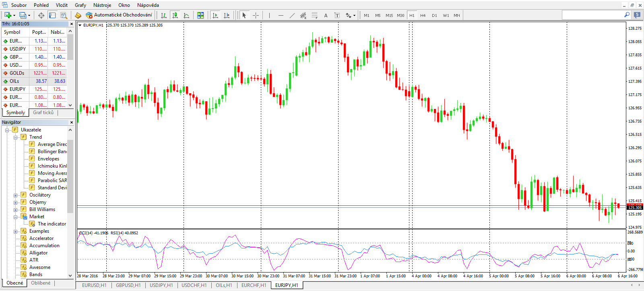Screen dimensions: 644x291
Task: Select the text label tool
Action: click(337, 15)
